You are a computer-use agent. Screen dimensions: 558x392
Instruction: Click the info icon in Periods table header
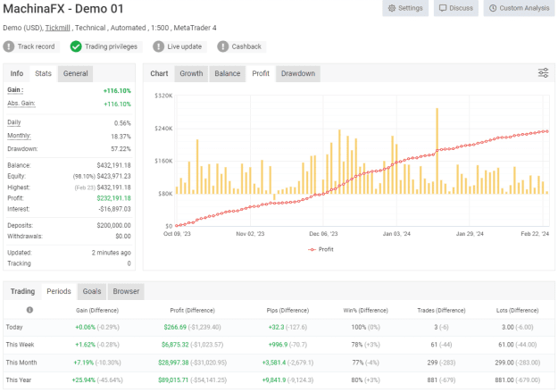click(x=29, y=310)
